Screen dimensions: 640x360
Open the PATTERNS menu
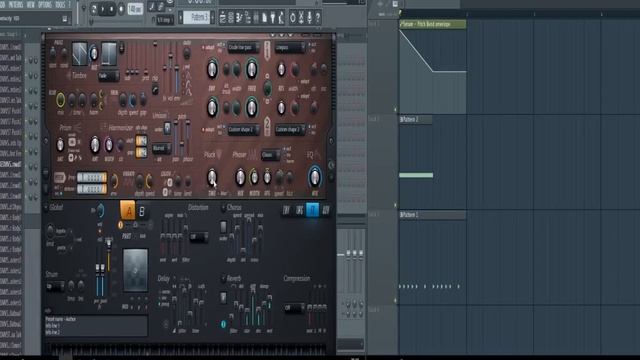(16, 4)
